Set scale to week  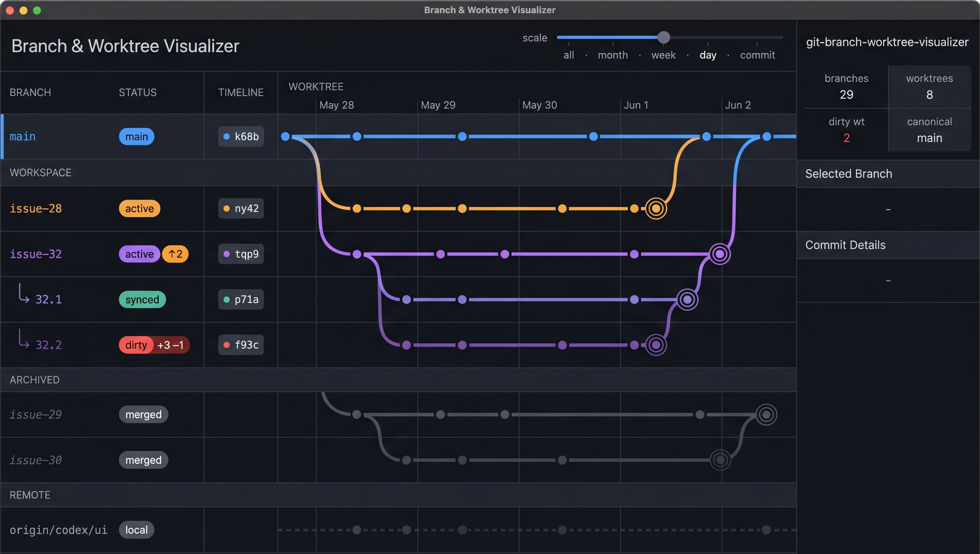pos(664,55)
